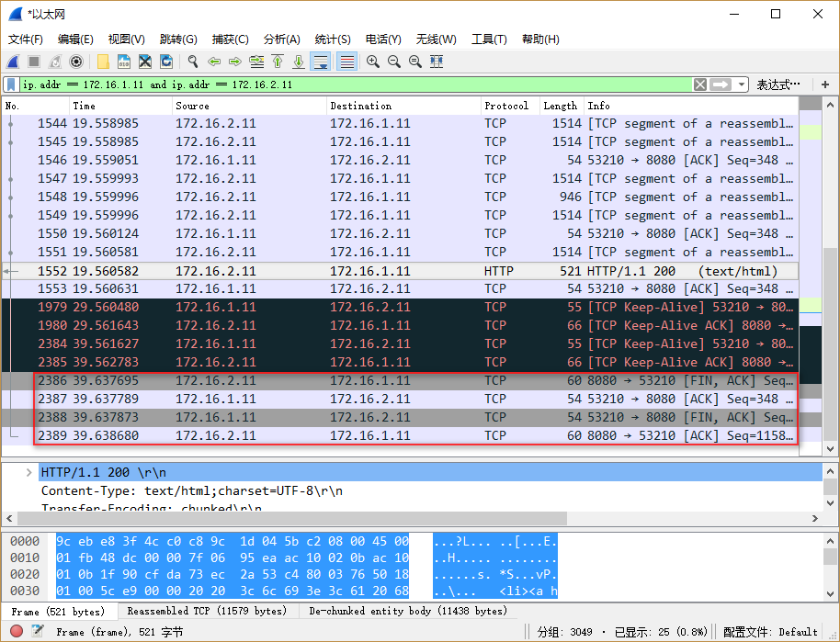Start capturing packets with the shark fin icon

(14, 62)
